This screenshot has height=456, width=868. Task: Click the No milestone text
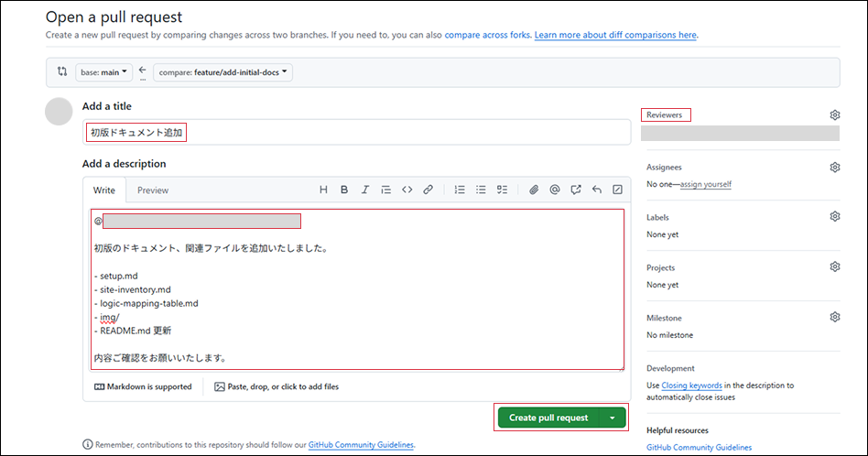670,335
